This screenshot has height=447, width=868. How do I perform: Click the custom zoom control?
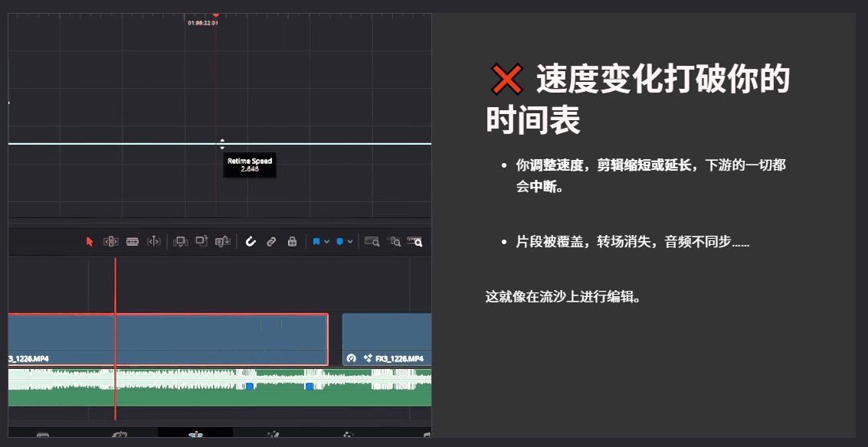click(416, 242)
